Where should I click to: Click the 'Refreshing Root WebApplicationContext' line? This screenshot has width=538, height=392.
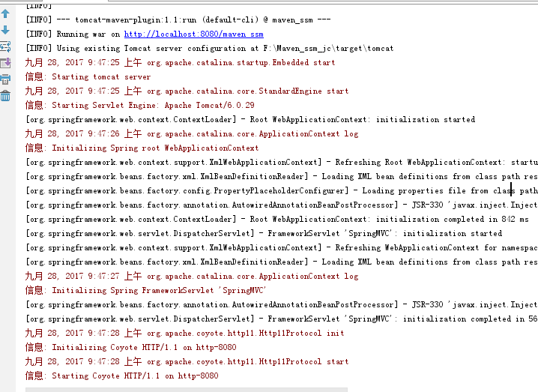point(282,163)
